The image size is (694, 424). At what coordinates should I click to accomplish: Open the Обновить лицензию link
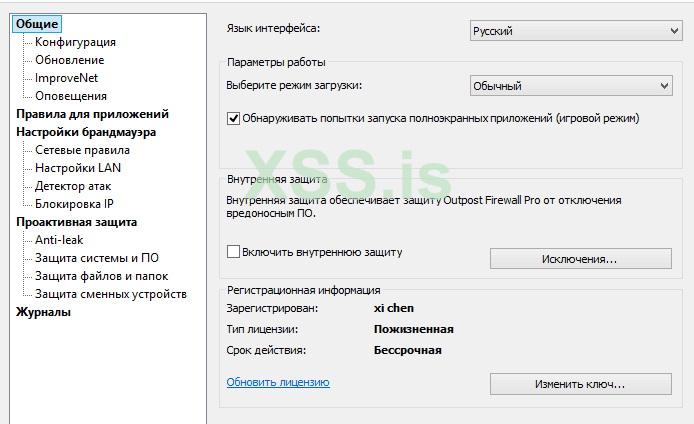point(278,382)
